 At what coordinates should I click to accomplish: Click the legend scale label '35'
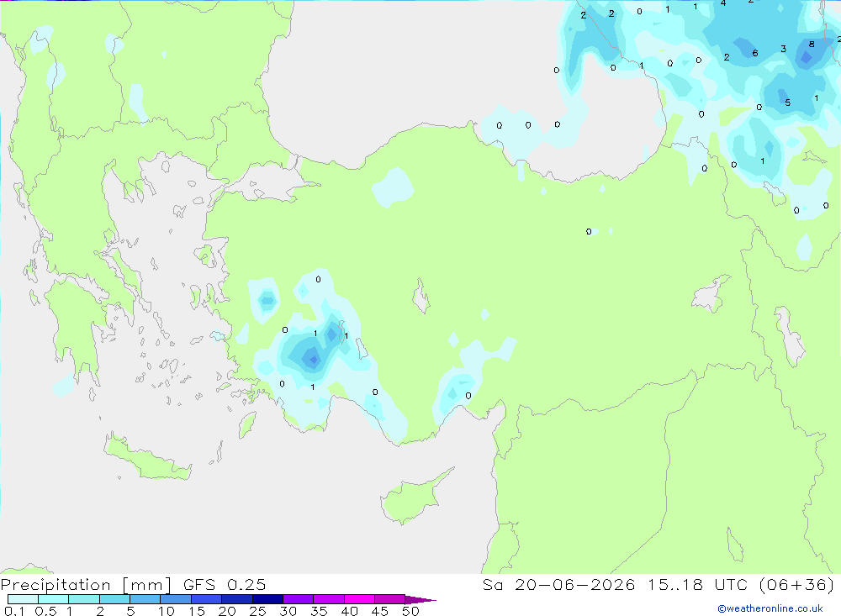click(x=319, y=611)
